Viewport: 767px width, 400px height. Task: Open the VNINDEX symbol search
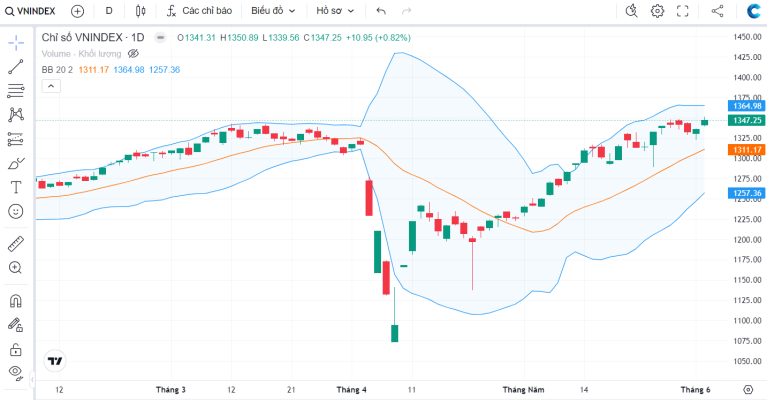[x=30, y=11]
